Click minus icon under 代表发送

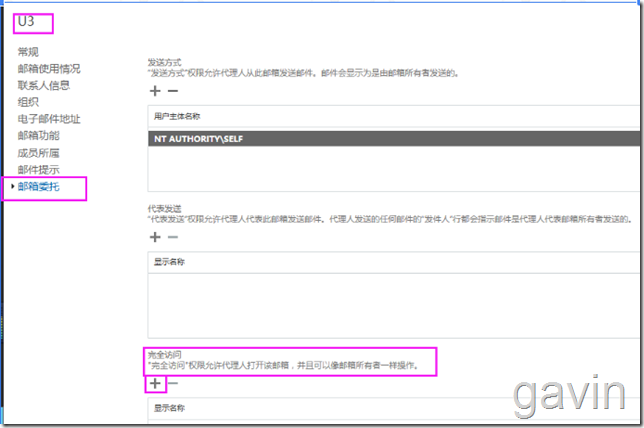pos(173,237)
